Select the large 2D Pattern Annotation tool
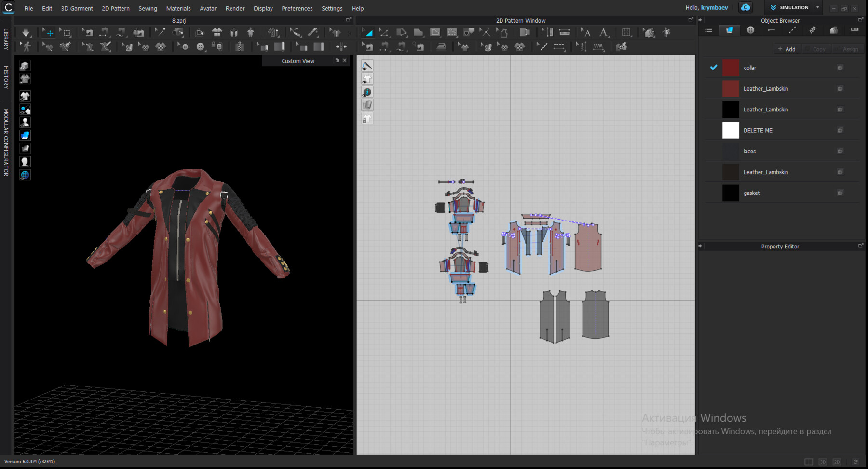868x469 pixels. tap(603, 32)
